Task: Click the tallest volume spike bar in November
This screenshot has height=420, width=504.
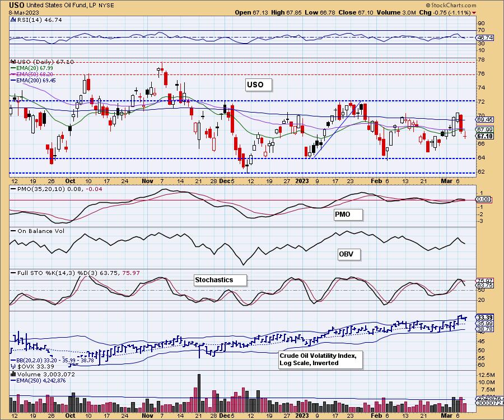Action: 199,393
